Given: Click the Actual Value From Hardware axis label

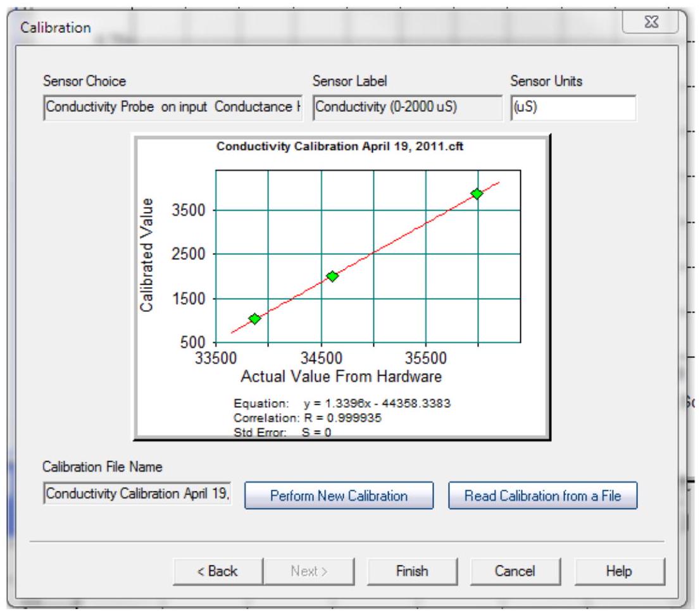Looking at the screenshot, I should pyautogui.click(x=341, y=377).
